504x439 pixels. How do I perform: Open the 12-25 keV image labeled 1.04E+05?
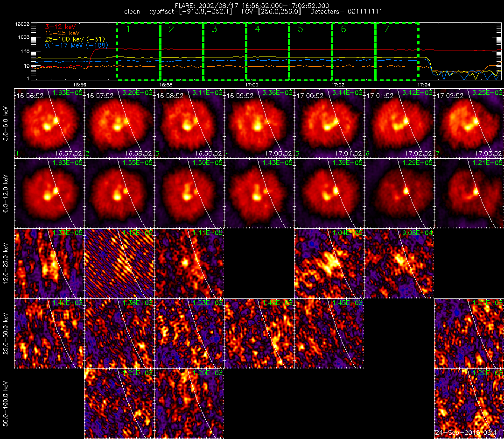pyautogui.click(x=329, y=264)
